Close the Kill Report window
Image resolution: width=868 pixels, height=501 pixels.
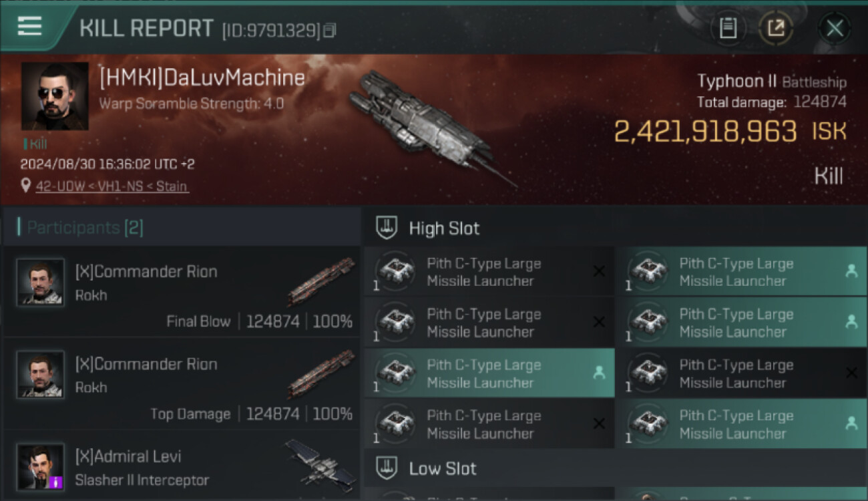coord(835,28)
